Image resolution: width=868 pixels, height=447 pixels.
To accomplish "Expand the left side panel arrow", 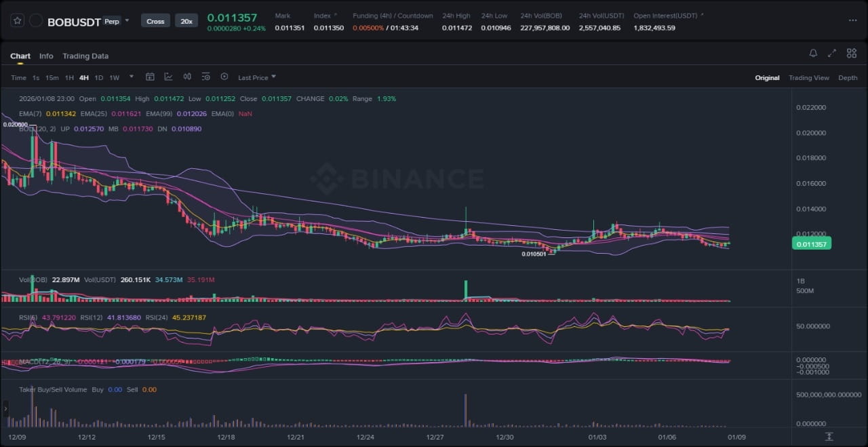I will coord(5,409).
